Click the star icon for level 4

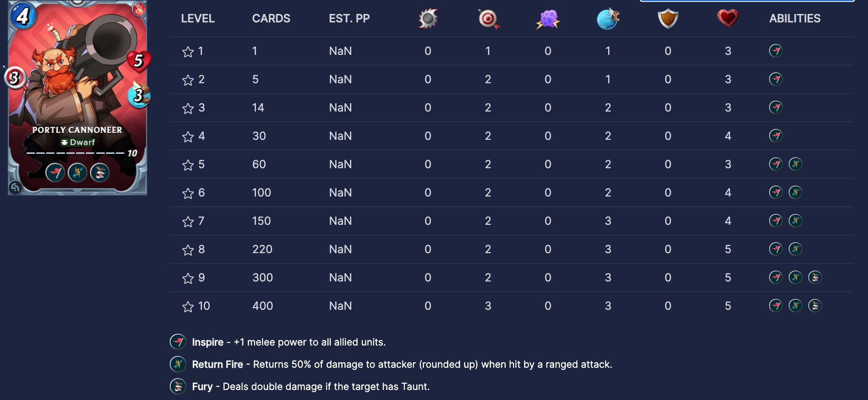point(188,137)
